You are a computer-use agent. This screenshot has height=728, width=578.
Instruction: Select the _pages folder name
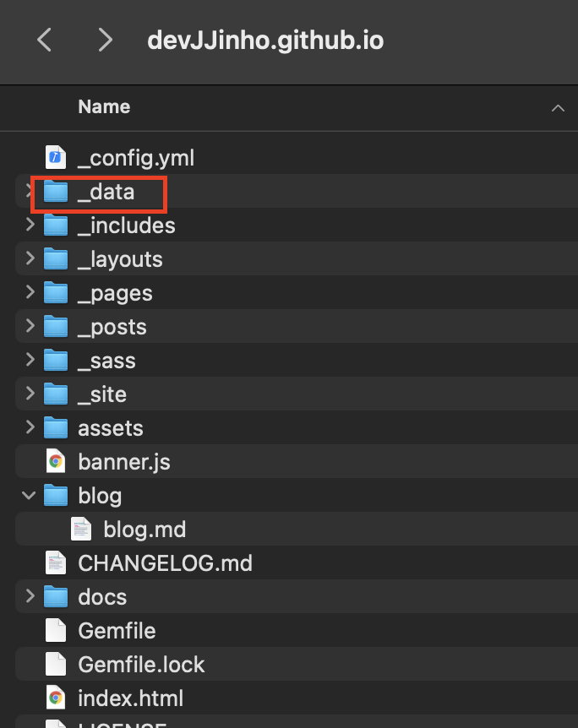[x=115, y=294]
